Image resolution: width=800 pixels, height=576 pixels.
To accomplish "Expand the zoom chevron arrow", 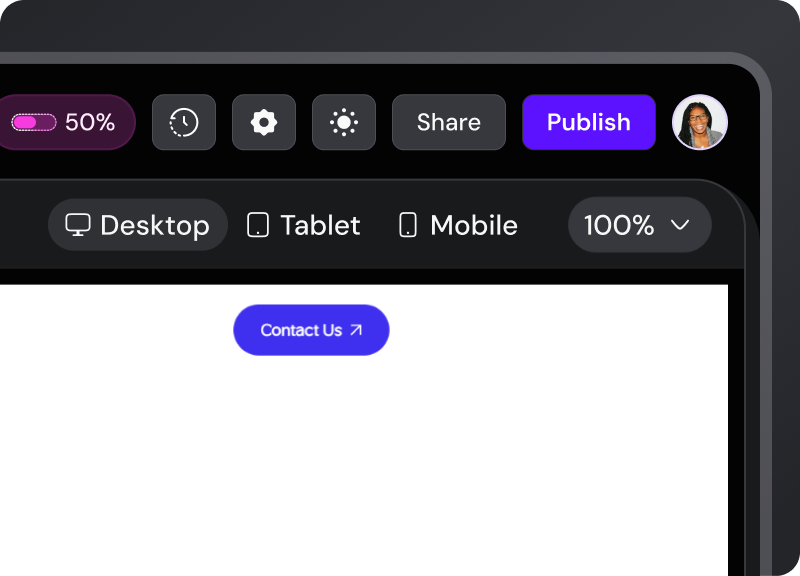I will [681, 225].
